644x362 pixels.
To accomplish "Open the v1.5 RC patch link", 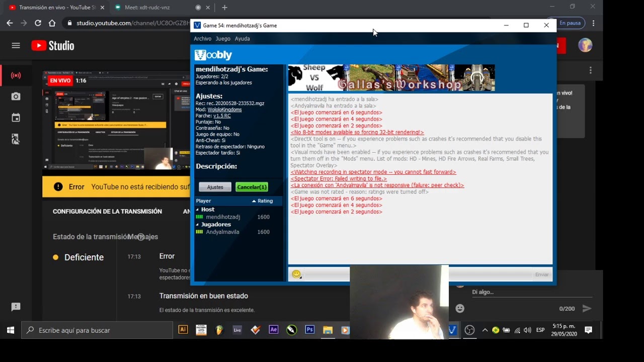I will point(222,116).
